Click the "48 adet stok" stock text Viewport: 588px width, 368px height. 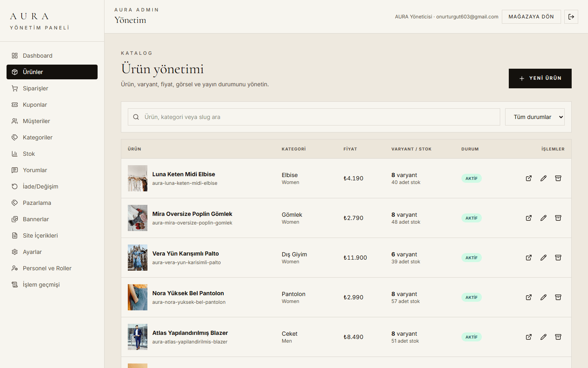coord(406,222)
